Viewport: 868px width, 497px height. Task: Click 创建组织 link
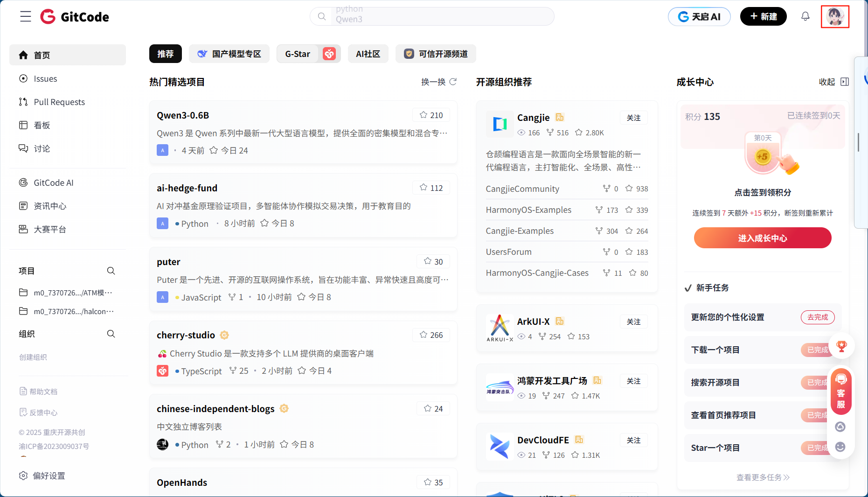(x=33, y=357)
